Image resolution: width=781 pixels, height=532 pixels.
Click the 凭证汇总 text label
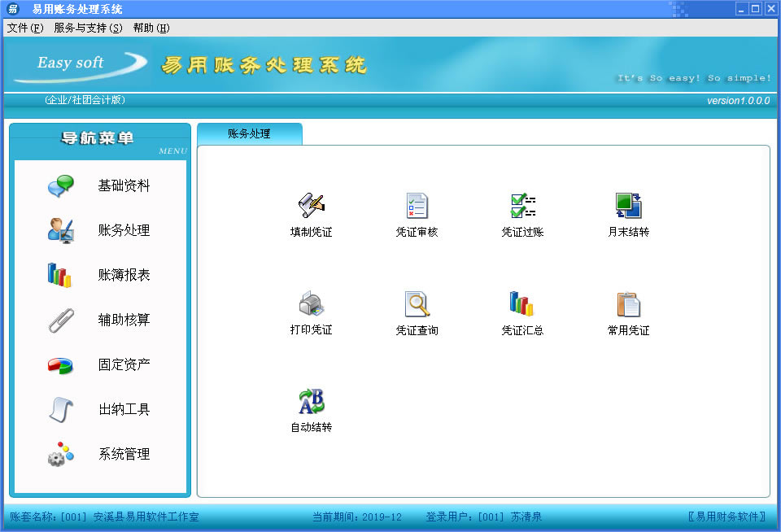522,330
